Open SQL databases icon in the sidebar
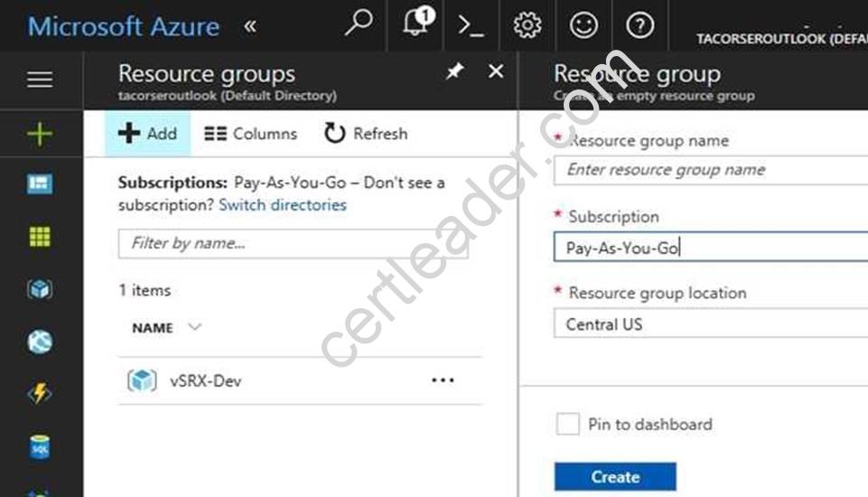Screen dimensions: 868x497 pyautogui.click(x=40, y=446)
